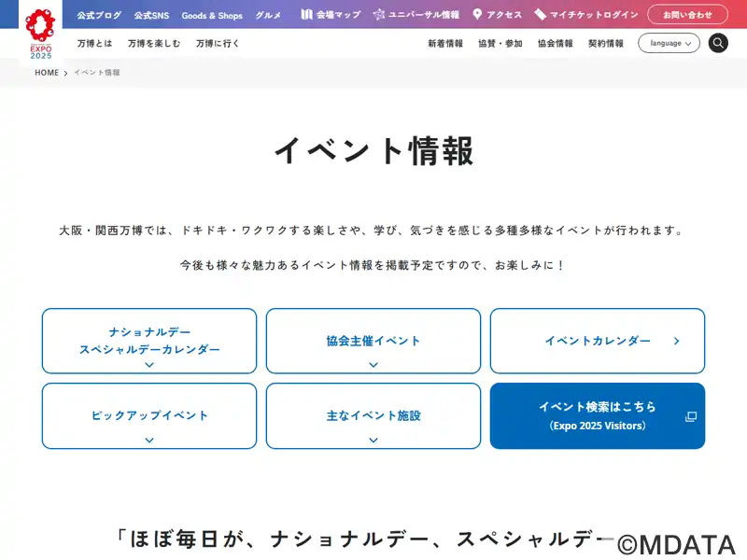Click the 大阪・関西万博では intro sentence
The image size is (747, 560).
pyautogui.click(x=373, y=231)
